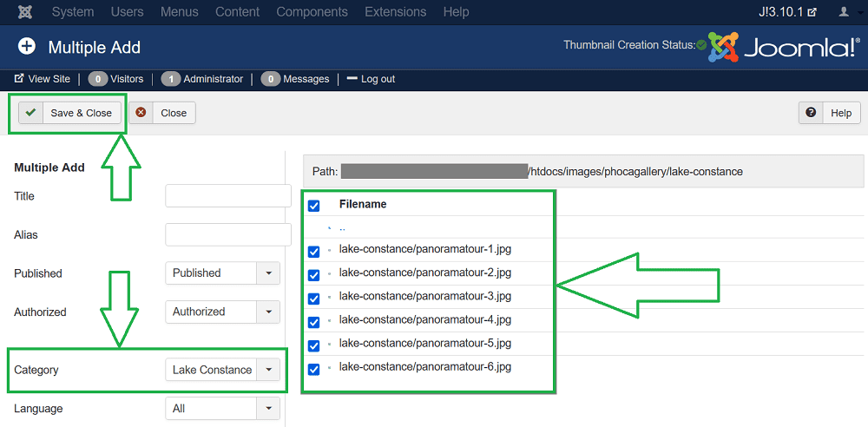
Task: Click the View Site icon link
Action: coord(19,79)
